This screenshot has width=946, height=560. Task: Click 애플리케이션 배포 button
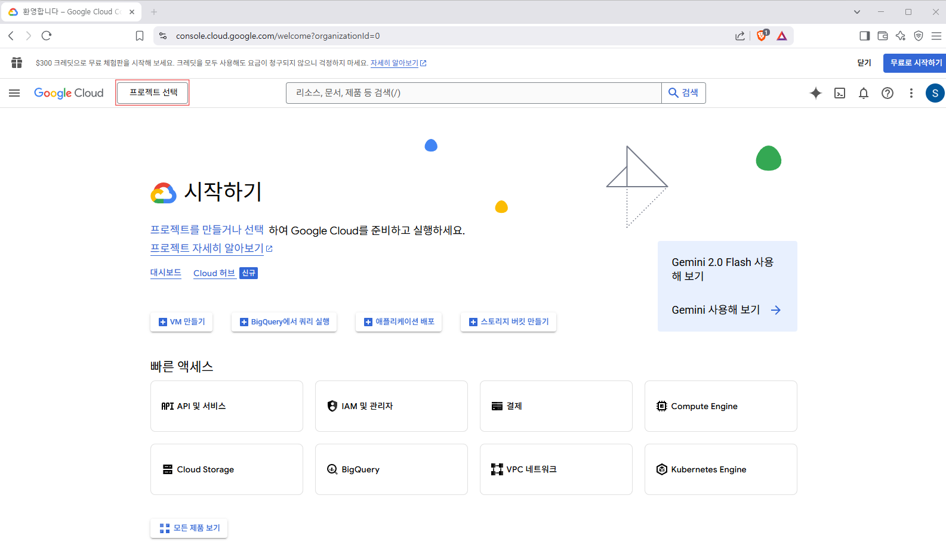coord(399,322)
